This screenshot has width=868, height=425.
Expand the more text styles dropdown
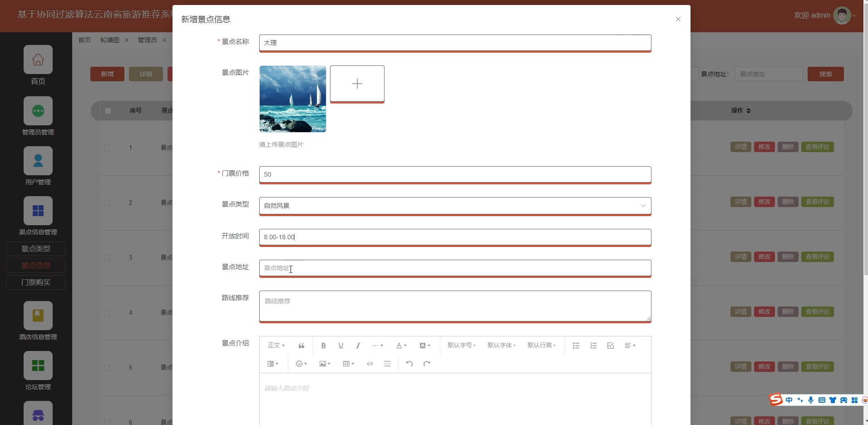pyautogui.click(x=378, y=346)
